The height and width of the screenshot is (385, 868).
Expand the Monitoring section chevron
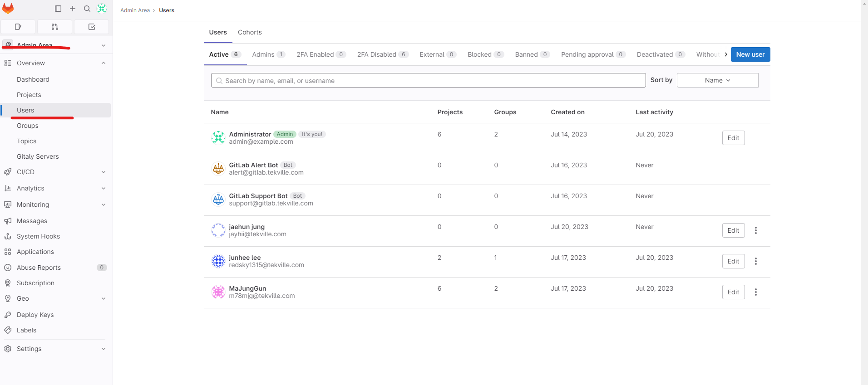click(104, 205)
